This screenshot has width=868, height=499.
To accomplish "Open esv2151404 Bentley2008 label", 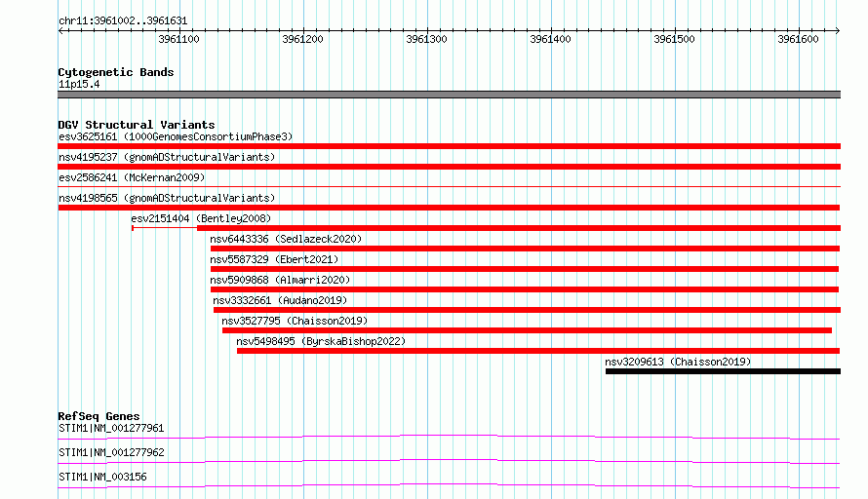I will [x=201, y=218].
